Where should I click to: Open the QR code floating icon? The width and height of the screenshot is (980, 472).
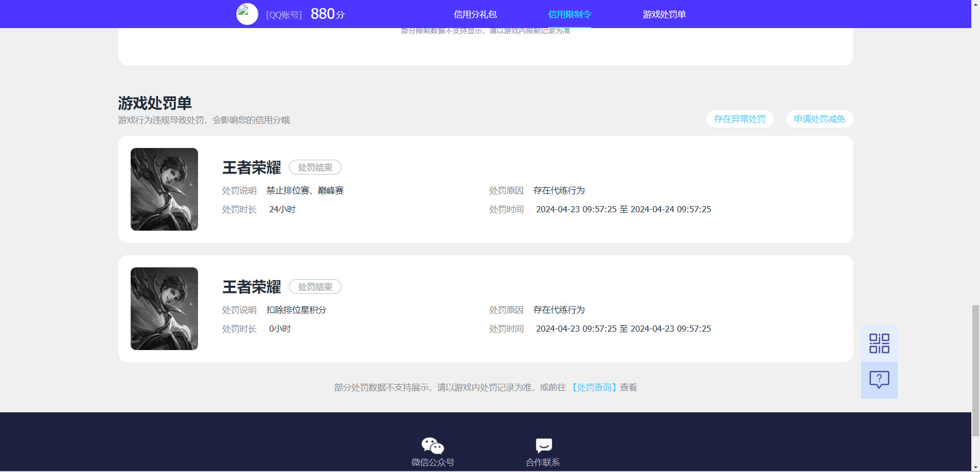coord(879,343)
